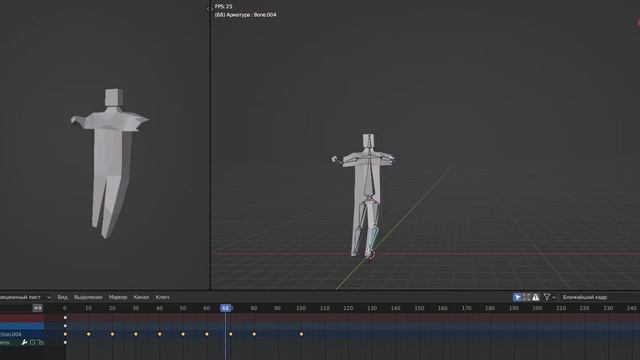This screenshot has height=360, width=640.
Task: Open the Экспозиционный лист mode dropdown
Action: [25, 297]
